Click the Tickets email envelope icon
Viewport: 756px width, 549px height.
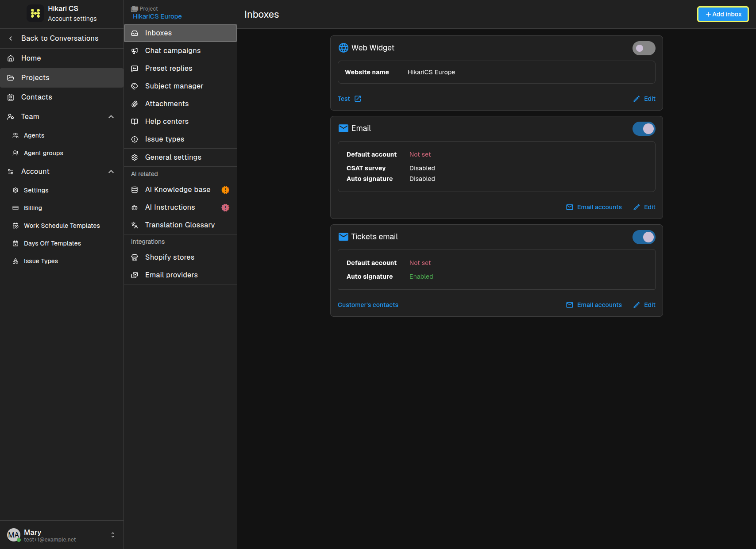[343, 237]
